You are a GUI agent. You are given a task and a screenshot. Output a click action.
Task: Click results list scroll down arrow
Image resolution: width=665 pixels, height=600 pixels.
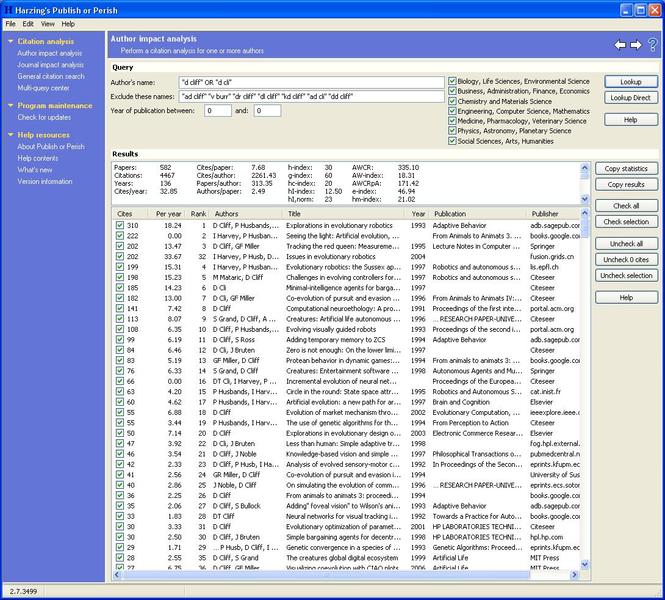(x=585, y=564)
